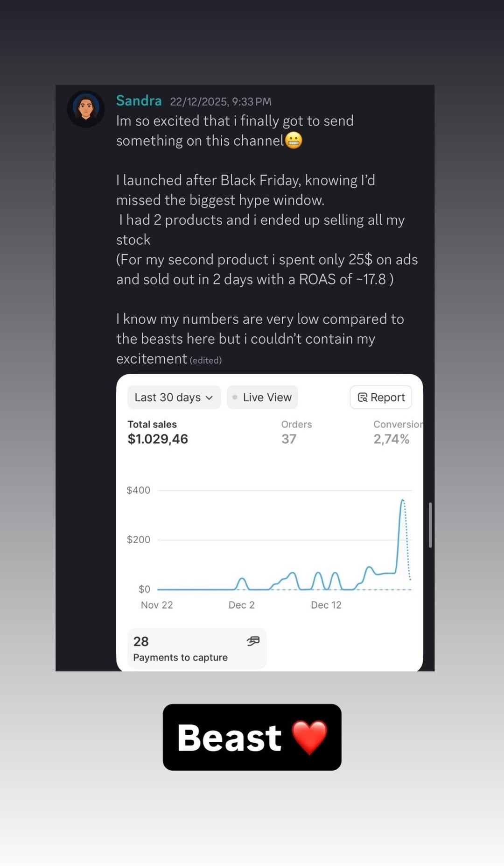Click the sales chart peak spike
The image size is (504, 866).
pos(402,501)
